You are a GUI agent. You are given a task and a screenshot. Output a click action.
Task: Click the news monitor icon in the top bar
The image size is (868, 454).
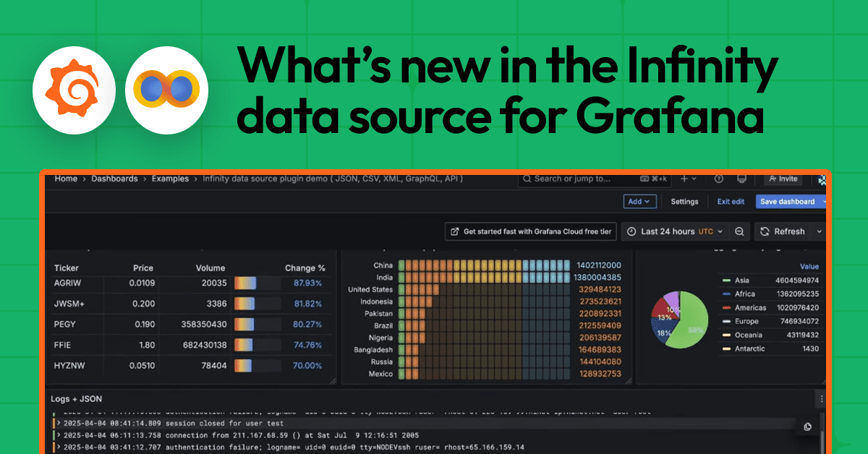(x=741, y=179)
